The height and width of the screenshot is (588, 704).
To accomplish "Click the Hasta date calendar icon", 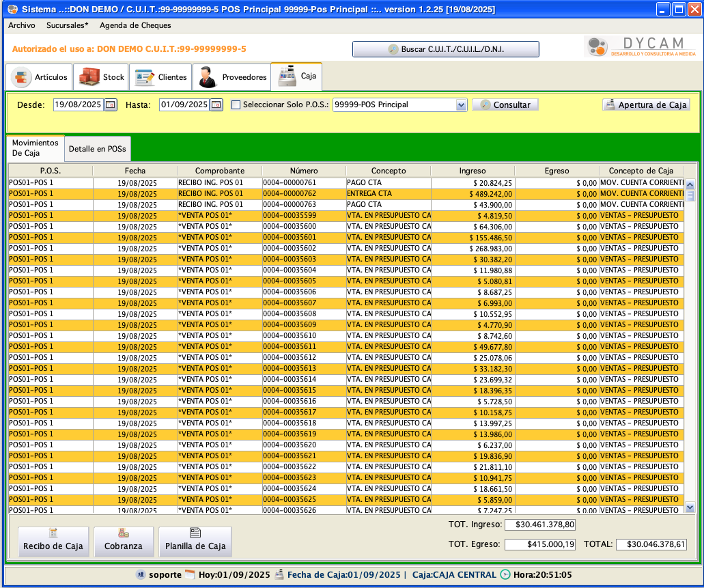I will click(216, 104).
